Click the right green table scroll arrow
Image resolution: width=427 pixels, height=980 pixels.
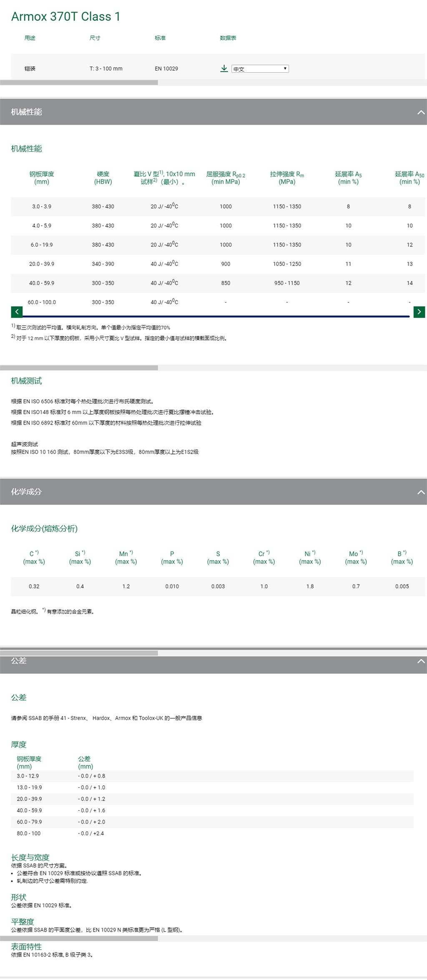pyautogui.click(x=419, y=312)
